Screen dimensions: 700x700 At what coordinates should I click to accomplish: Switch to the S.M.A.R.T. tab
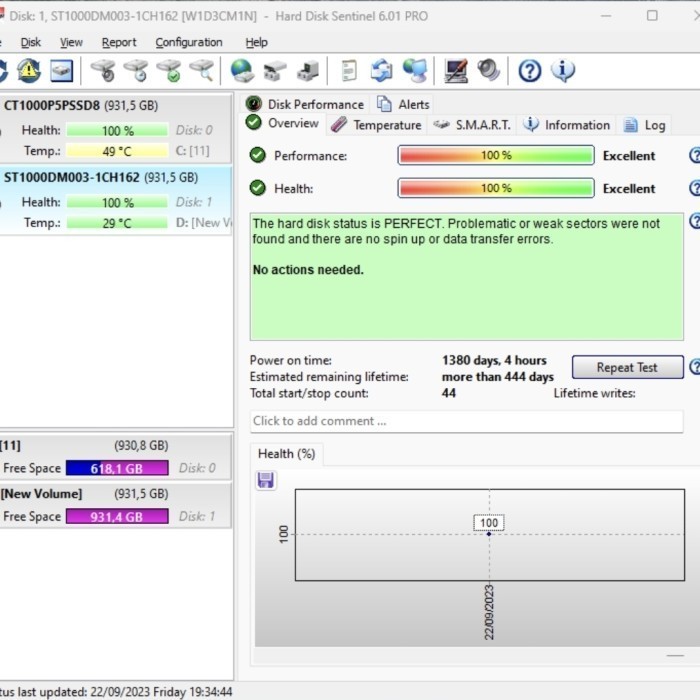click(473, 125)
